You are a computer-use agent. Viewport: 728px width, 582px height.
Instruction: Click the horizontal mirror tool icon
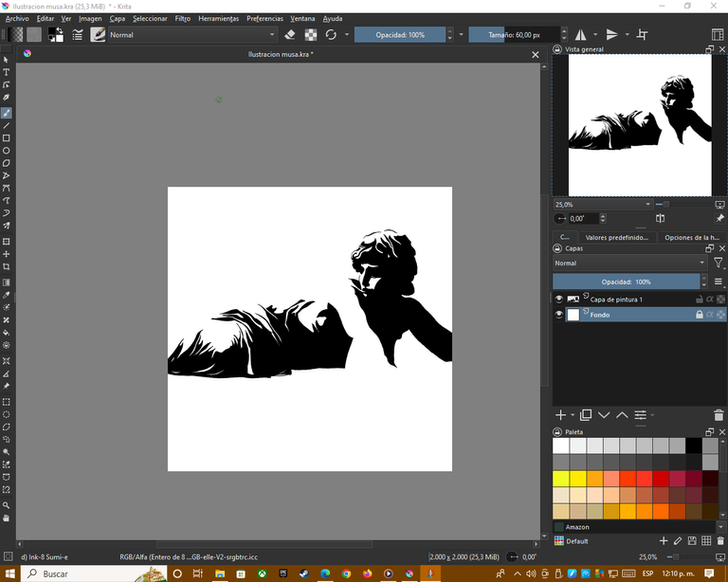tap(581, 35)
